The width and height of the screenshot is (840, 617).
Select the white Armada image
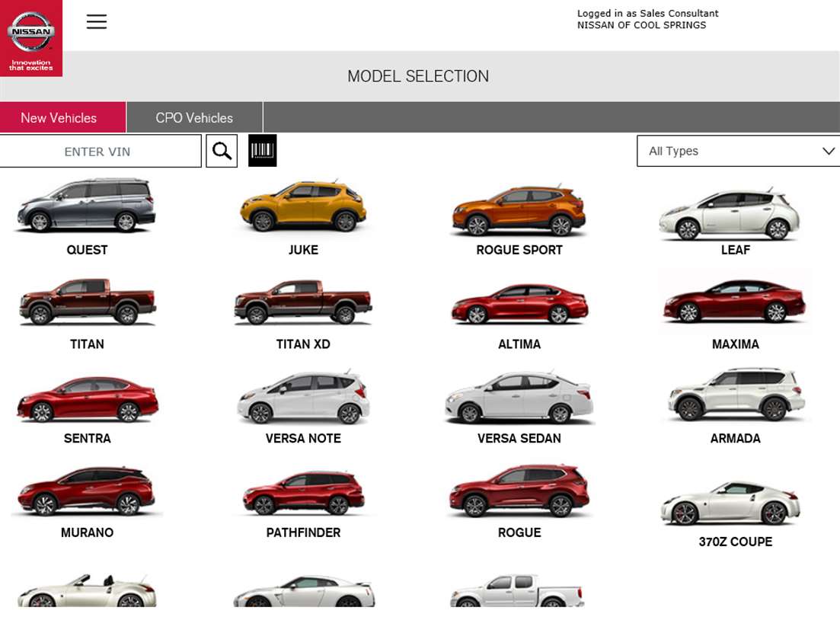coord(736,394)
